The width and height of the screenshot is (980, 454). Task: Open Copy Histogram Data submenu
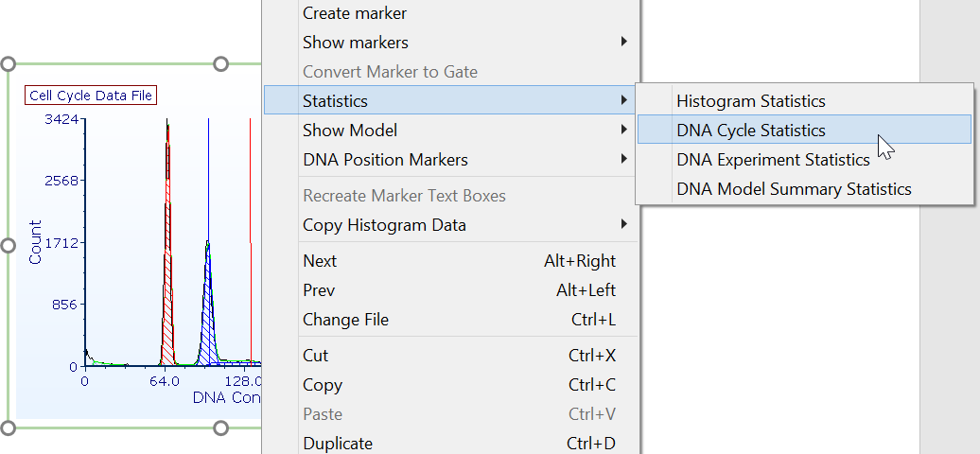(384, 225)
